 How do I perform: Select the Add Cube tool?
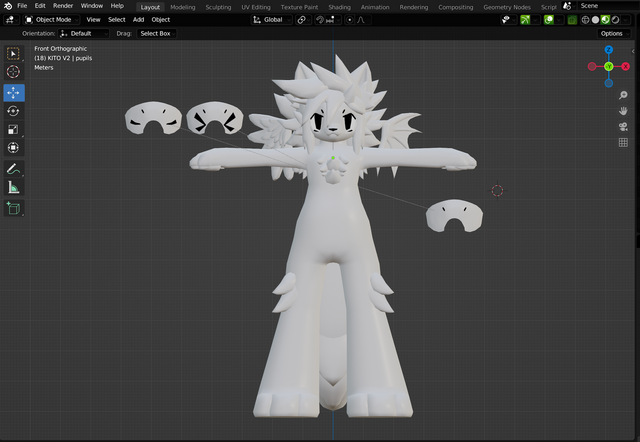point(13,208)
